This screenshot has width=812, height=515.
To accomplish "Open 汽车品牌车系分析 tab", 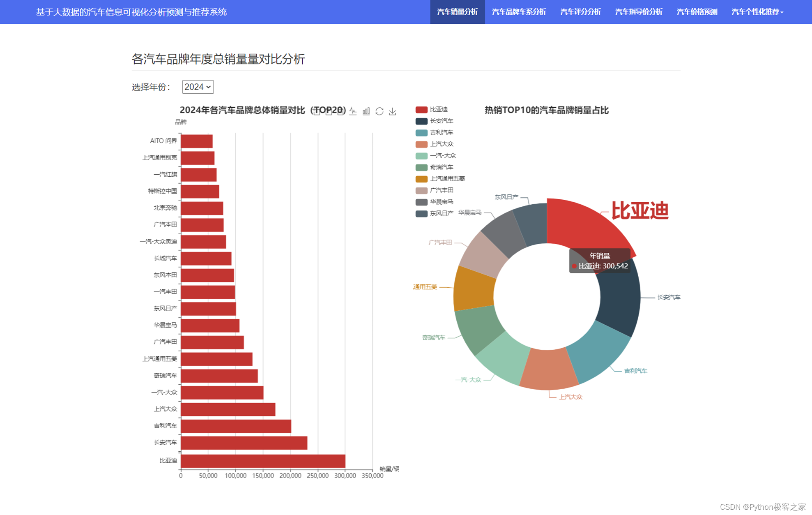I will pyautogui.click(x=519, y=12).
